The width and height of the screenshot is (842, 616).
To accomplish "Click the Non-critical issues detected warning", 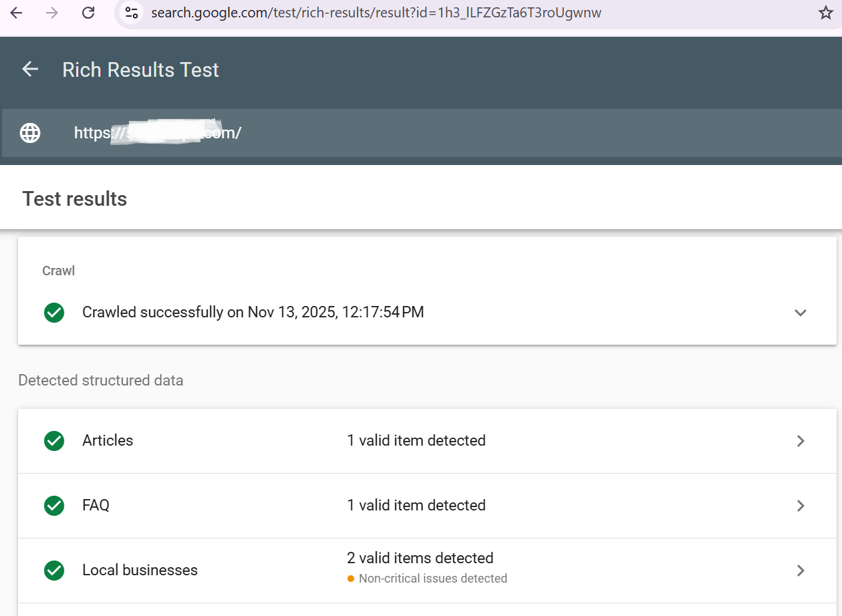I will click(x=432, y=579).
